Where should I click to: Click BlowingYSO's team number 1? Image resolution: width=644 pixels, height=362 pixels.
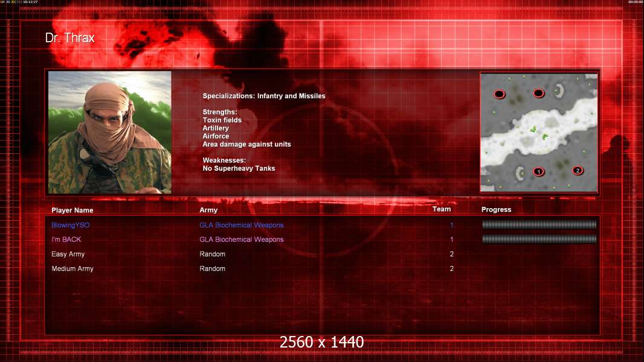pos(451,225)
